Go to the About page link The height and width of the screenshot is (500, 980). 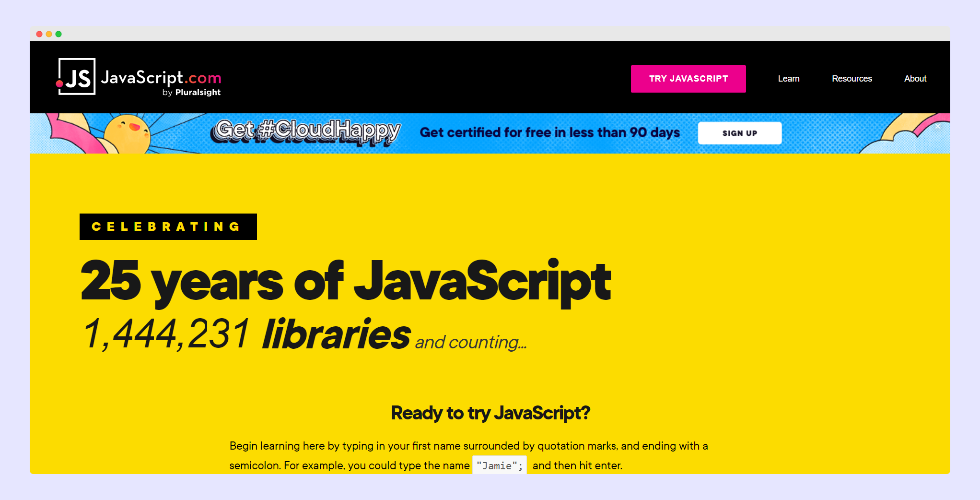[915, 79]
